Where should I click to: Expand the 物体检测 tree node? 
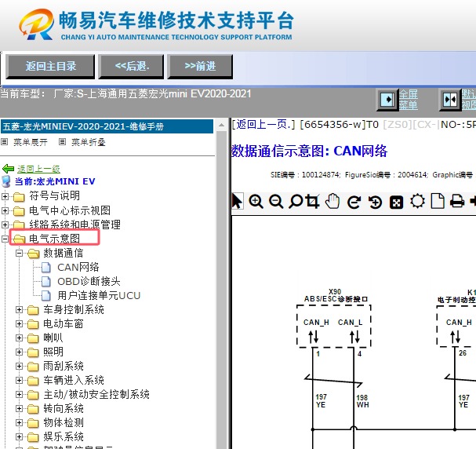click(x=19, y=422)
